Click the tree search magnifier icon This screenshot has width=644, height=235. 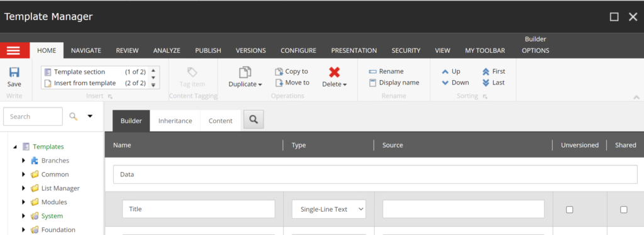click(x=74, y=117)
